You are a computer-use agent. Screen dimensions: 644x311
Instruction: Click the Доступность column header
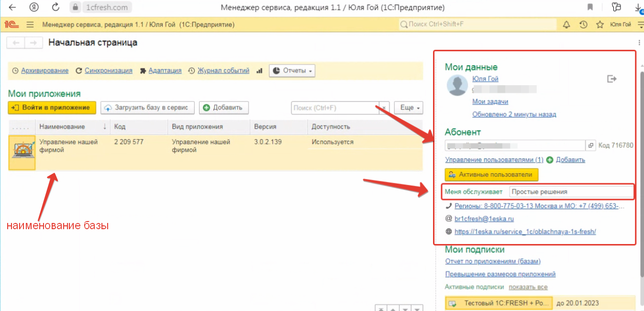point(365,127)
